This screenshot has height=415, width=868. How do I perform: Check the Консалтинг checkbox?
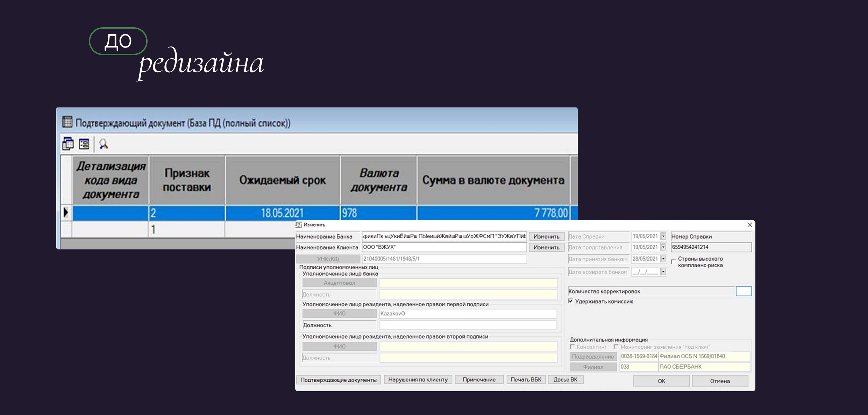(572, 347)
